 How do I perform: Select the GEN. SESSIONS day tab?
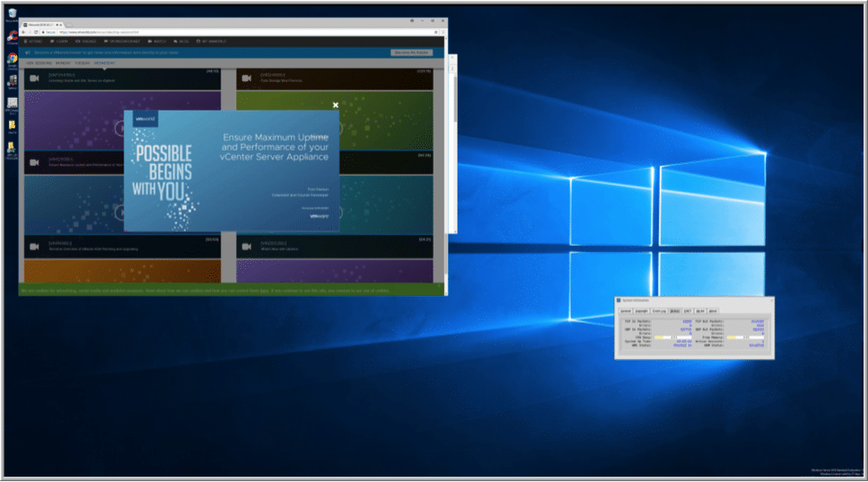click(39, 63)
